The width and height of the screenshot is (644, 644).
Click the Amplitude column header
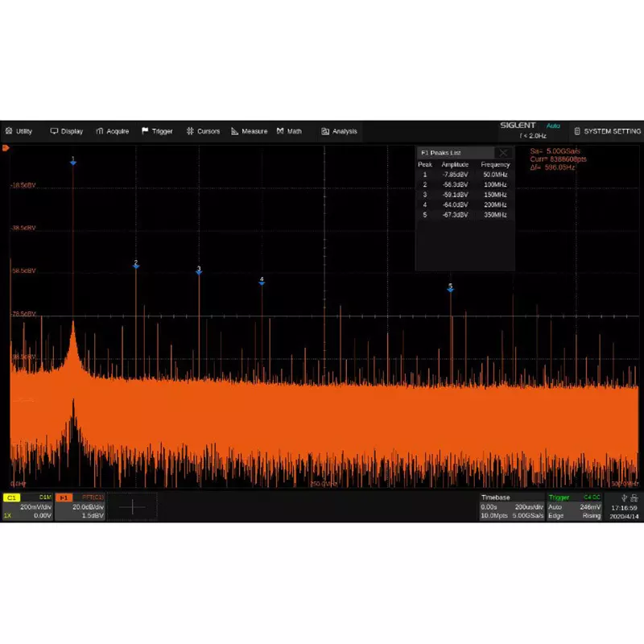tap(455, 165)
